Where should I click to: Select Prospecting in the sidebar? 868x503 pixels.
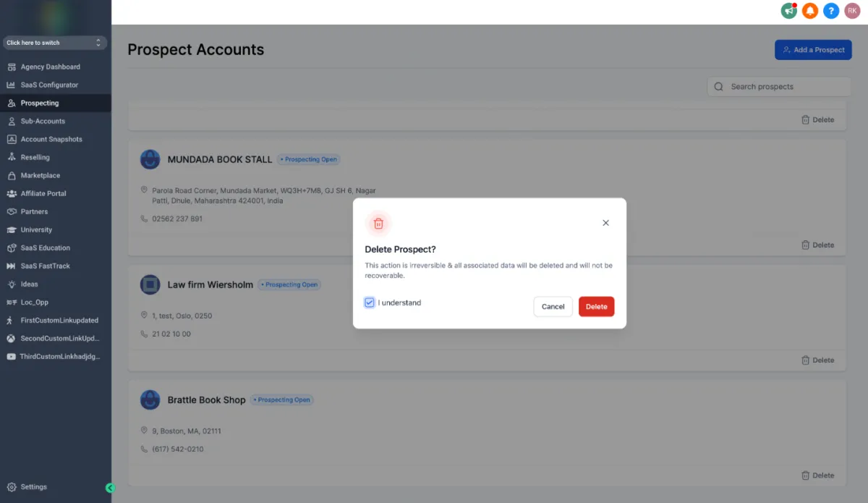coord(55,103)
